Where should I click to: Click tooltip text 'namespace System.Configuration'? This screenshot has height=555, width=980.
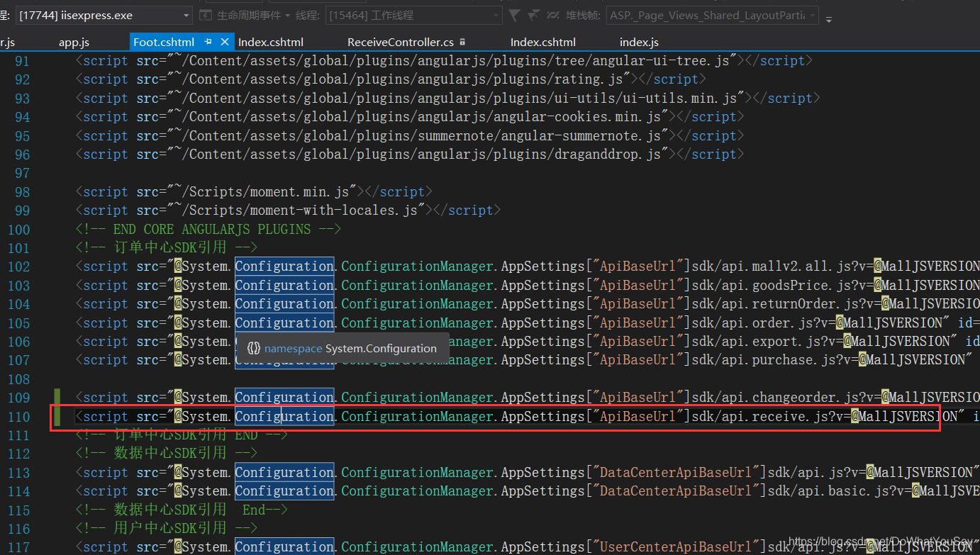point(350,349)
